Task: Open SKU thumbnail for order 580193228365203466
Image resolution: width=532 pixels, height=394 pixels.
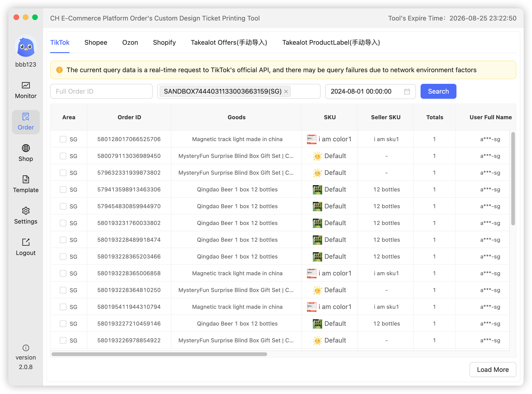Action: 318,257
